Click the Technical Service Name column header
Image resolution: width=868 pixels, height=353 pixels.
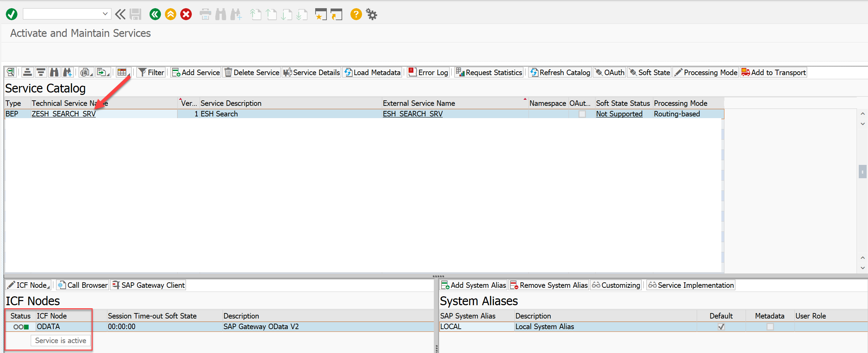point(104,103)
